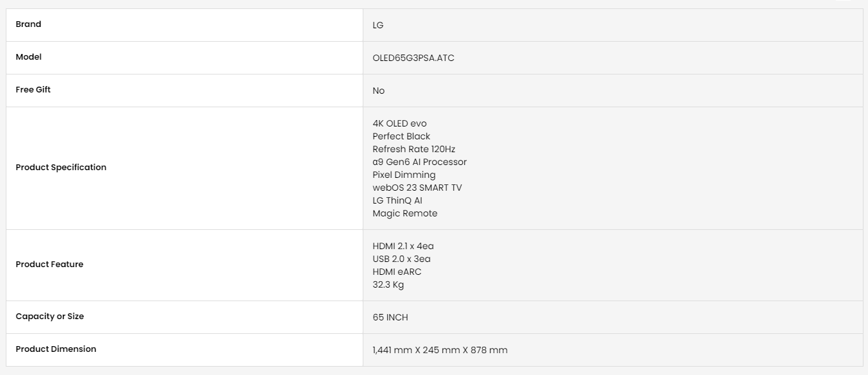Click the Brand row label
This screenshot has height=375, width=868.
coord(28,24)
